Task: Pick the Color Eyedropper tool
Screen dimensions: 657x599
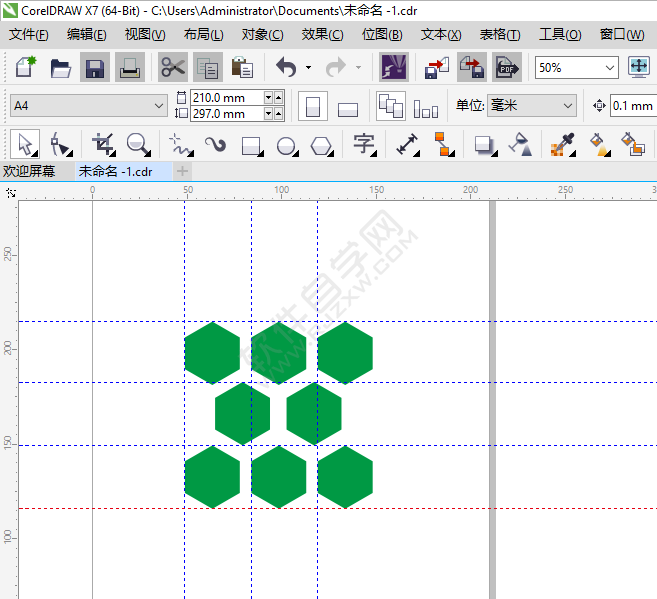Action: coord(562,145)
